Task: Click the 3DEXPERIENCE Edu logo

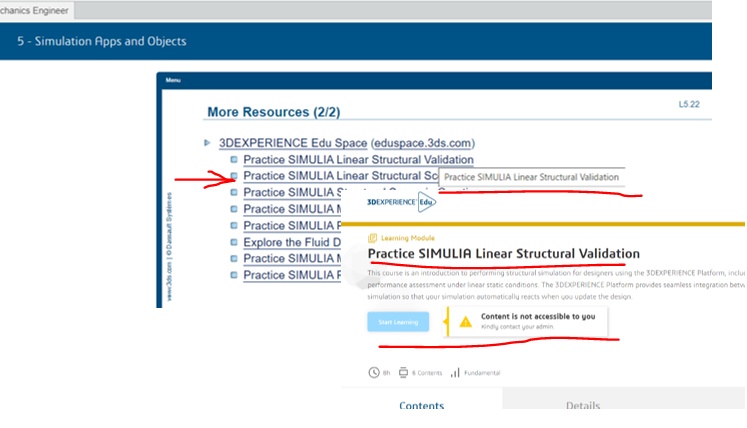Action: pos(402,202)
